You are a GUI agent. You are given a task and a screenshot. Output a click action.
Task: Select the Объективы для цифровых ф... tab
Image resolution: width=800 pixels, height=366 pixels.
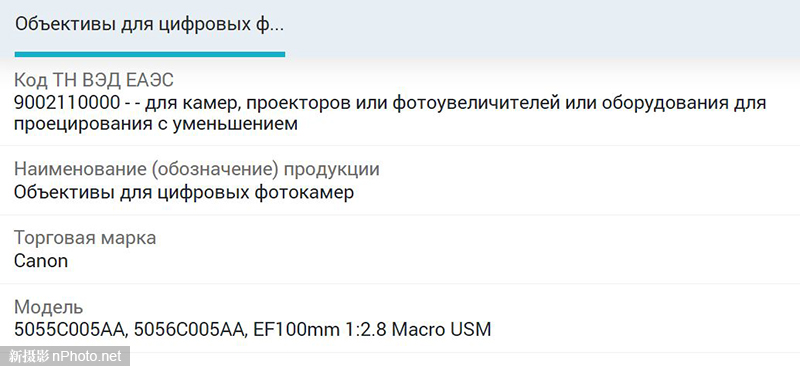pyautogui.click(x=149, y=25)
